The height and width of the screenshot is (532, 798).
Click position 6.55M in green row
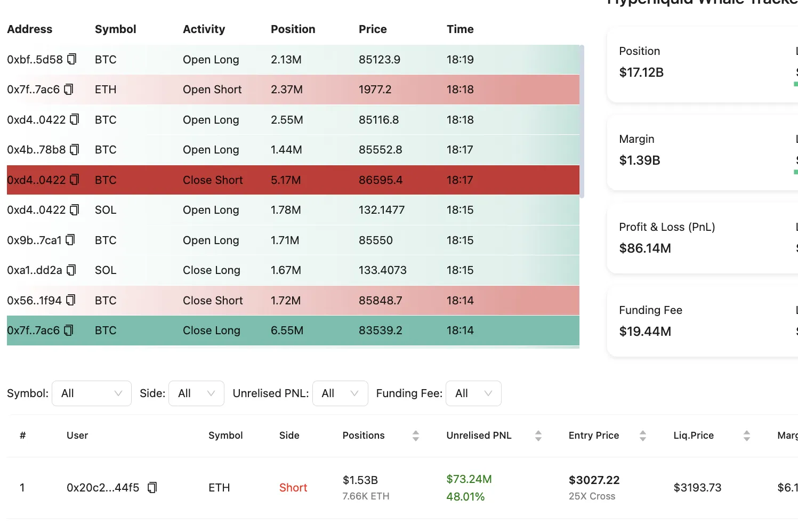pos(287,331)
